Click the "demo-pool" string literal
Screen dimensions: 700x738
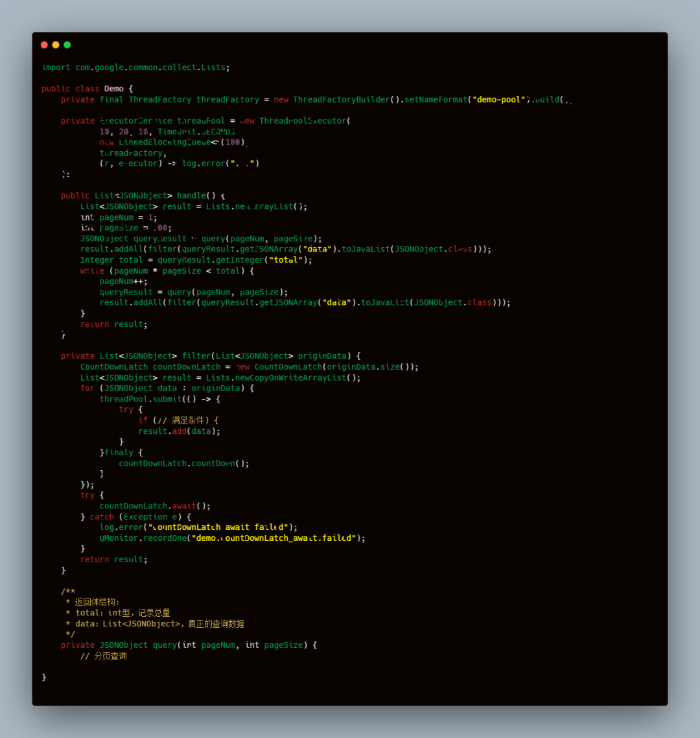pyautogui.click(x=498, y=99)
